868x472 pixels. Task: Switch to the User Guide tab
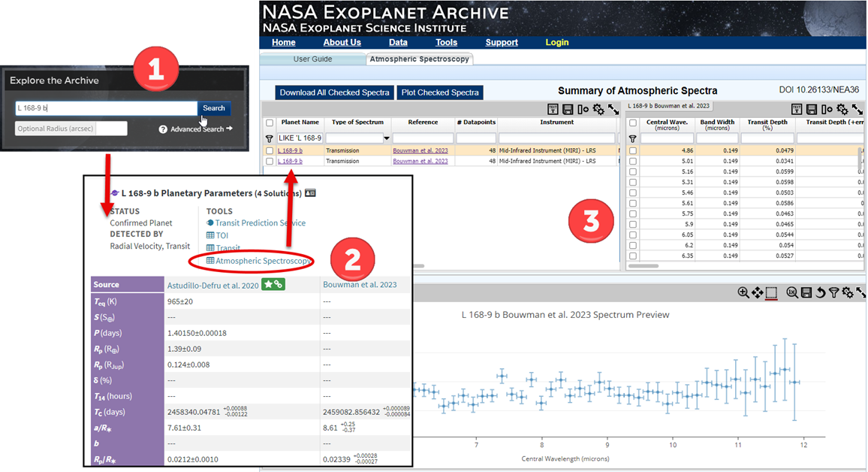click(313, 59)
